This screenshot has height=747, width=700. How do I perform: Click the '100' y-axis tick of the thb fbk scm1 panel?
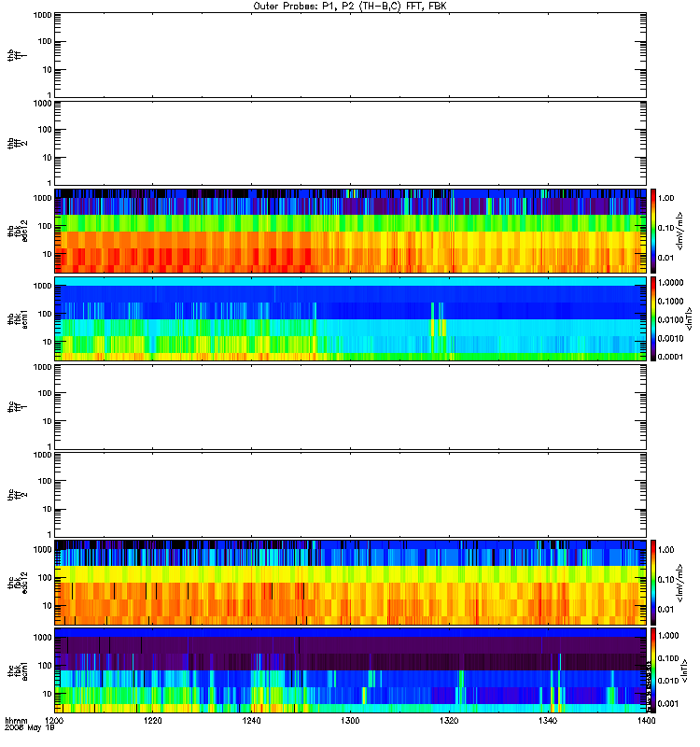click(45, 314)
